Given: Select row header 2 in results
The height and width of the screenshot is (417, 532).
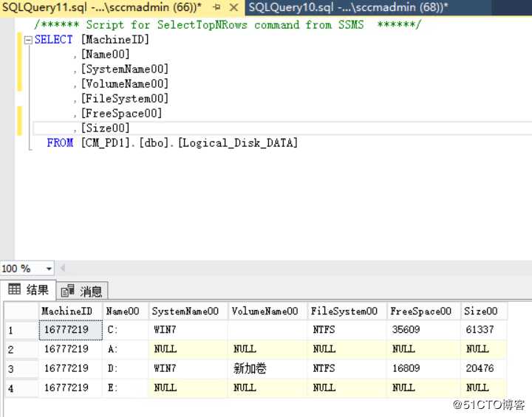Looking at the screenshot, I should tap(21, 350).
